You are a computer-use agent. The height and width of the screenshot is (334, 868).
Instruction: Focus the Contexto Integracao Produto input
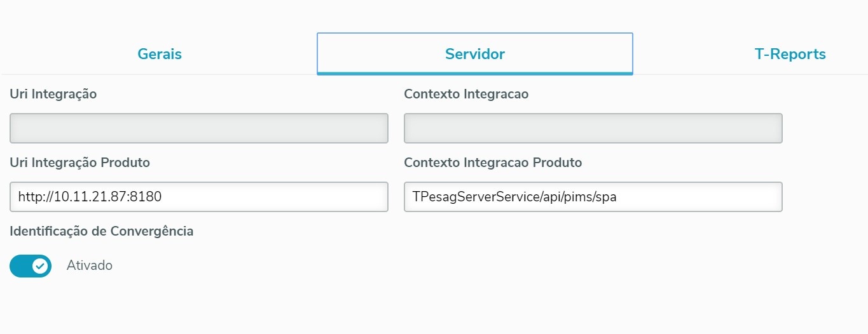pos(699,197)
